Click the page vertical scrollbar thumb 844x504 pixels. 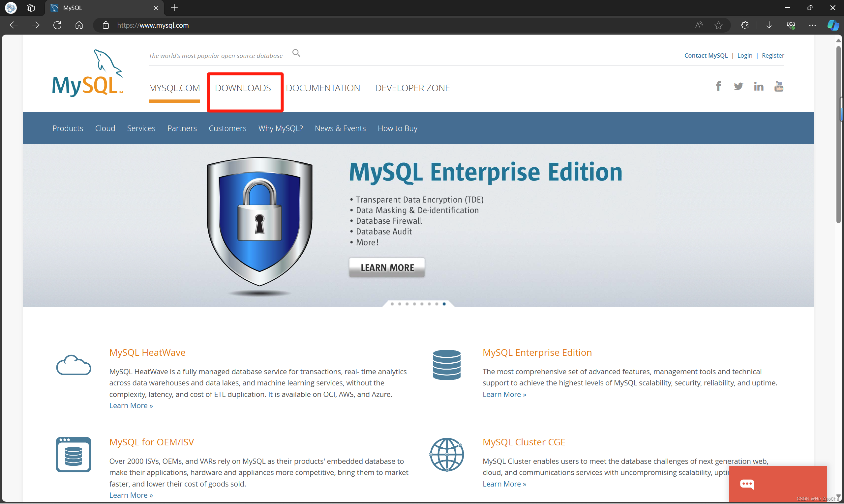tap(839, 134)
